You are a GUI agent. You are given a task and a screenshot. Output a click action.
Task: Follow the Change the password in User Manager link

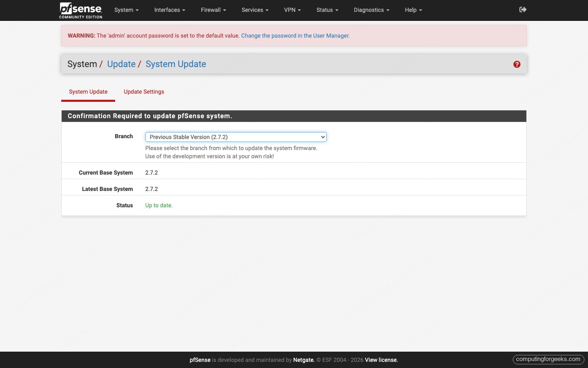click(295, 36)
